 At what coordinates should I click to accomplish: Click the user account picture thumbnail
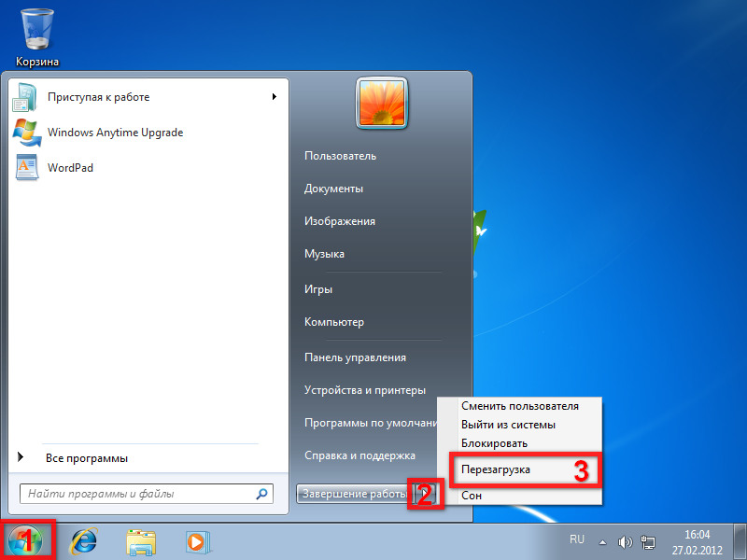[382, 102]
